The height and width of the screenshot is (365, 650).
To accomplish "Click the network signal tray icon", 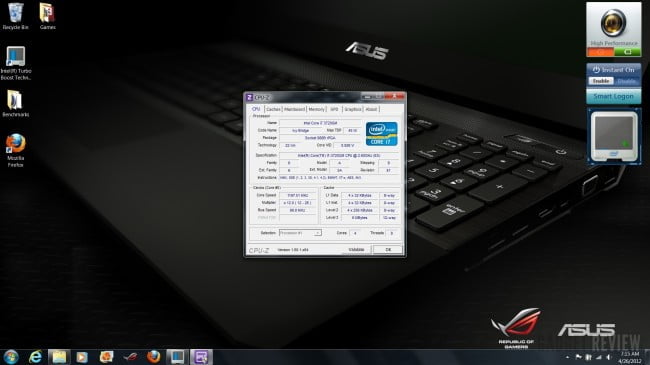I will 599,357.
